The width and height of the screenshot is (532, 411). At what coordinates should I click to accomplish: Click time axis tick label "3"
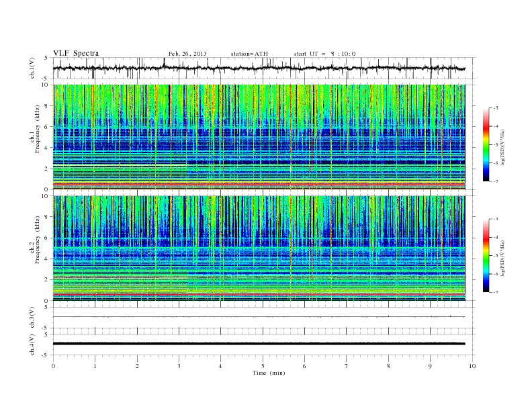tap(179, 366)
